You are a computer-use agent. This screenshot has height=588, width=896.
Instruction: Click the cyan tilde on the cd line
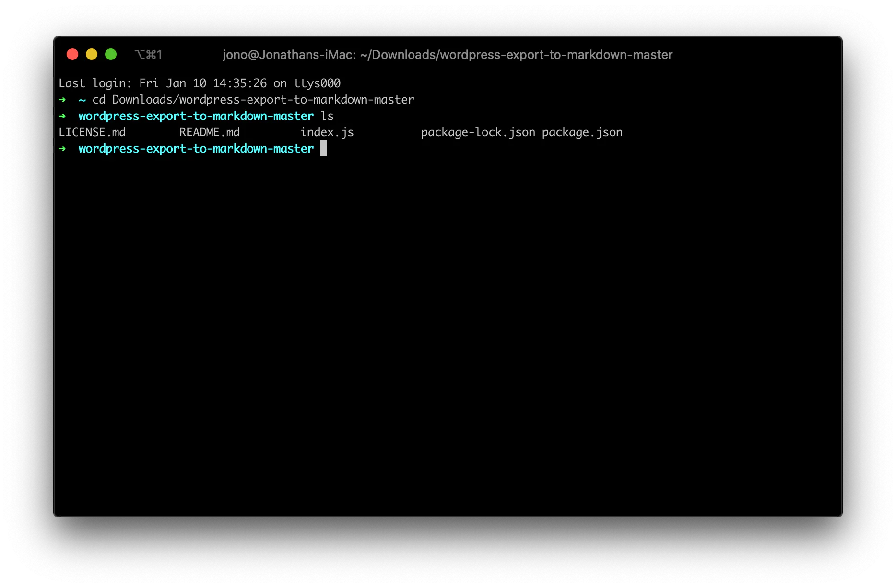pos(83,100)
